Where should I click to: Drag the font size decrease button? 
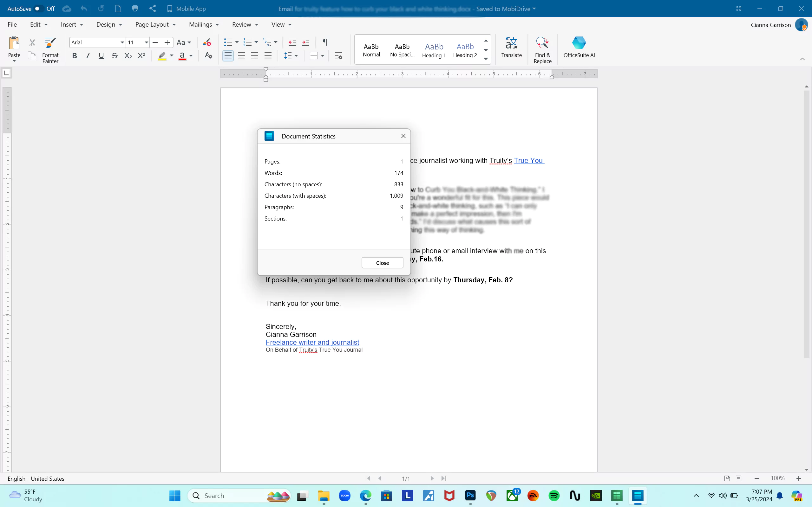pyautogui.click(x=155, y=42)
